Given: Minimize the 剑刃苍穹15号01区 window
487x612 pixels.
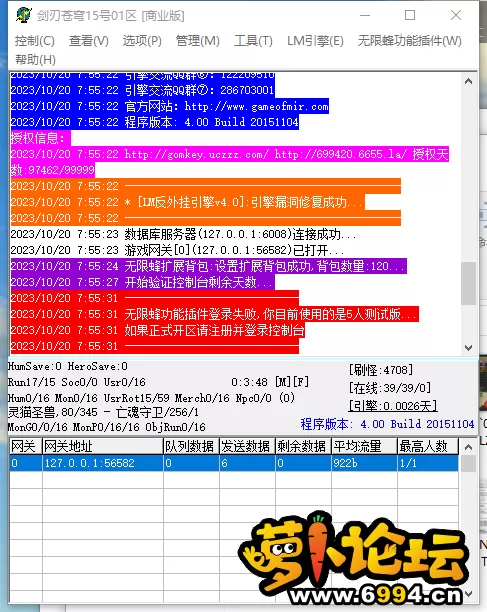Looking at the screenshot, I should 365,16.
